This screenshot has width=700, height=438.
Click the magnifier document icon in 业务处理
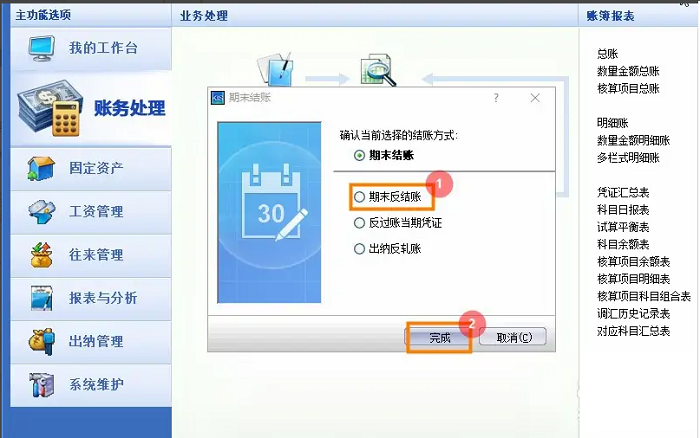(x=377, y=71)
